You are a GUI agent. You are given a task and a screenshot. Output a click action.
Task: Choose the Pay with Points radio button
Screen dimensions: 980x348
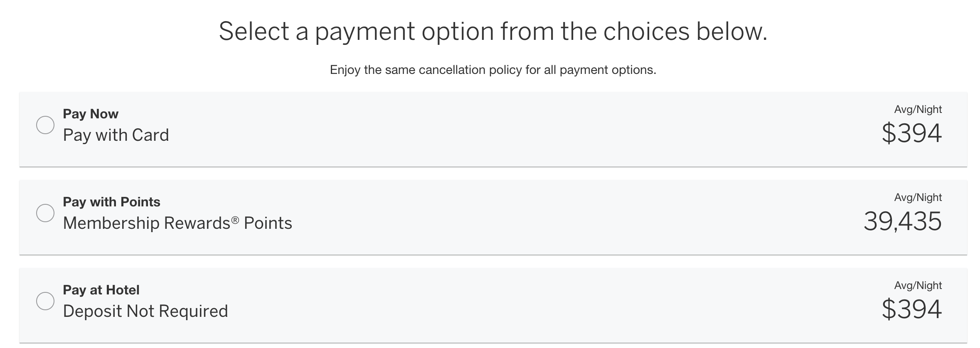point(45,213)
